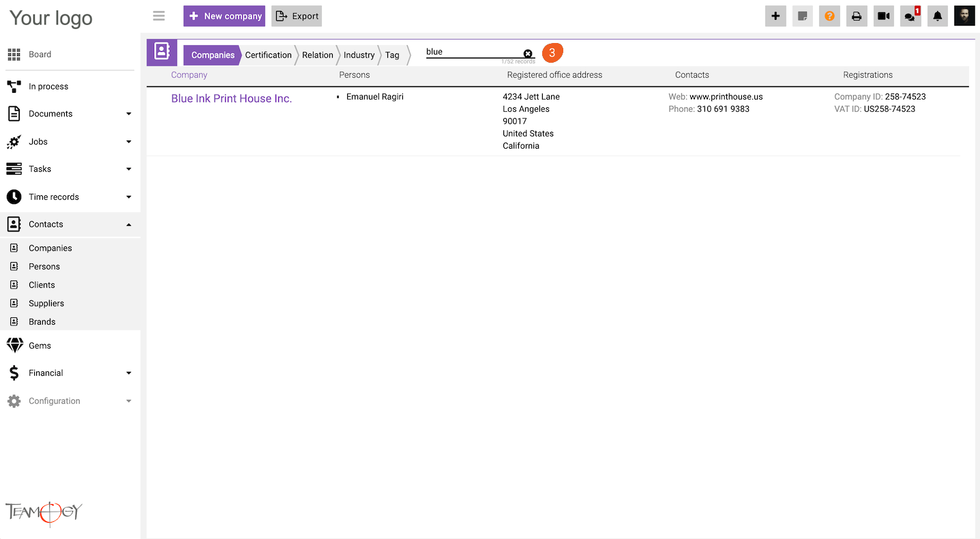Open the notifications bell
This screenshot has height=539, width=980.
pyautogui.click(x=938, y=16)
